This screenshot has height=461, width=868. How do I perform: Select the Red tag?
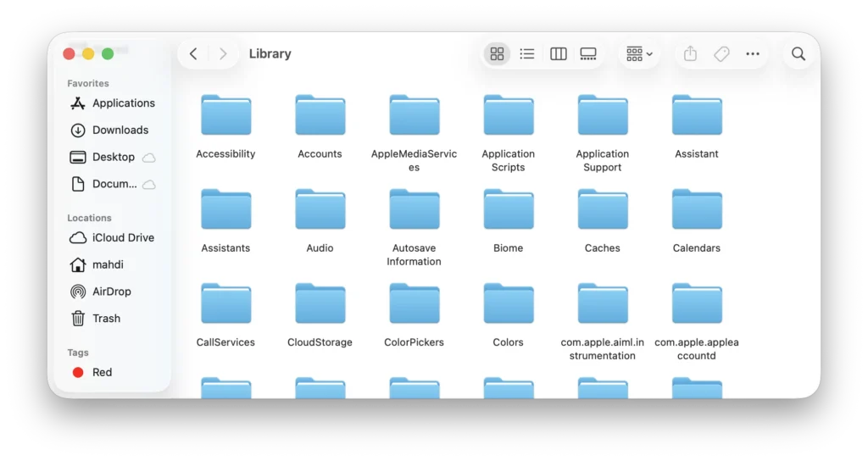(x=102, y=373)
